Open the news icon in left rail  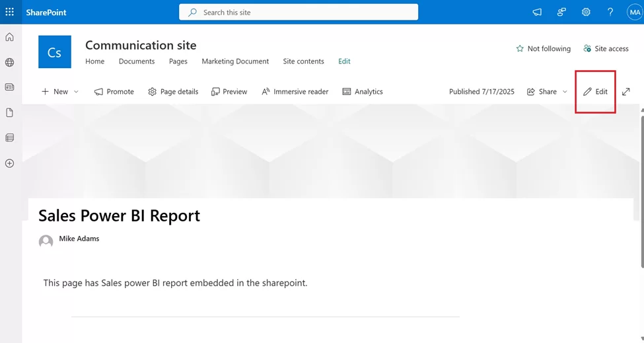(9, 87)
